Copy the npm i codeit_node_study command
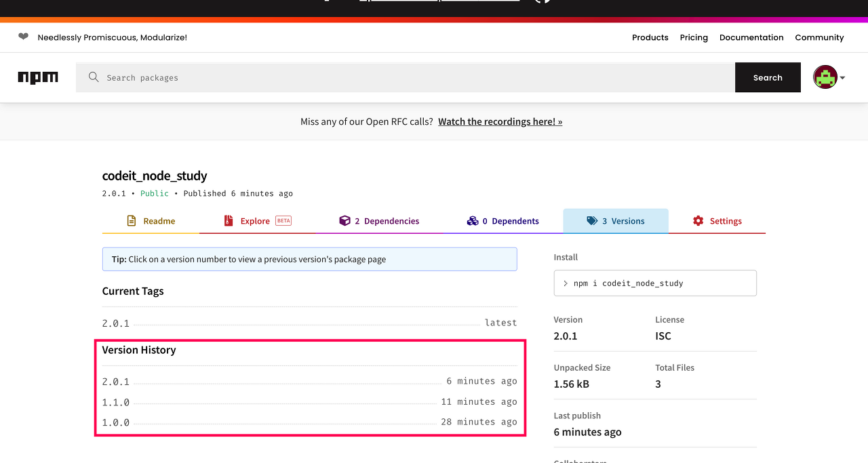The height and width of the screenshot is (463, 868). tap(655, 283)
